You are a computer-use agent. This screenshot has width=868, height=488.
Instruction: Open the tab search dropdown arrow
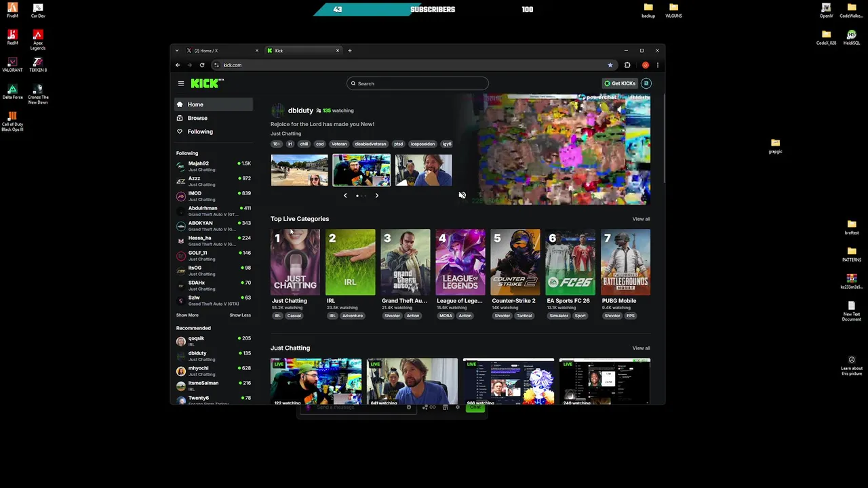pyautogui.click(x=177, y=50)
